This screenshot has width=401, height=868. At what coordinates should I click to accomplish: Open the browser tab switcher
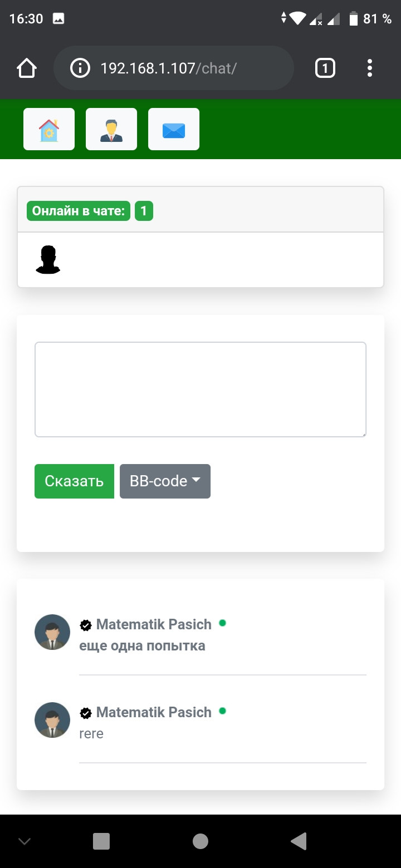(325, 68)
